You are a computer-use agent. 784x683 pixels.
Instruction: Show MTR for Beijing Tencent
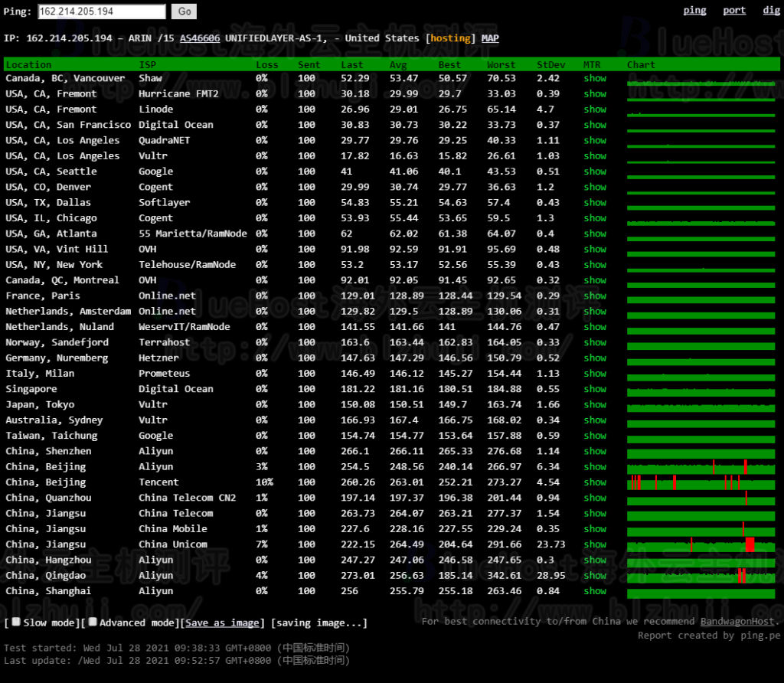[x=594, y=482]
